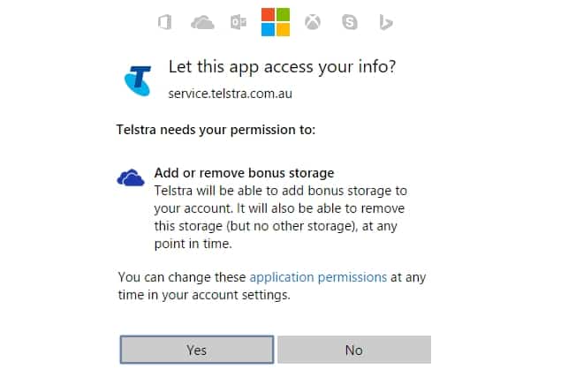Open the OneDrive cloud icon in header
This screenshot has height=392, width=568.
(202, 22)
